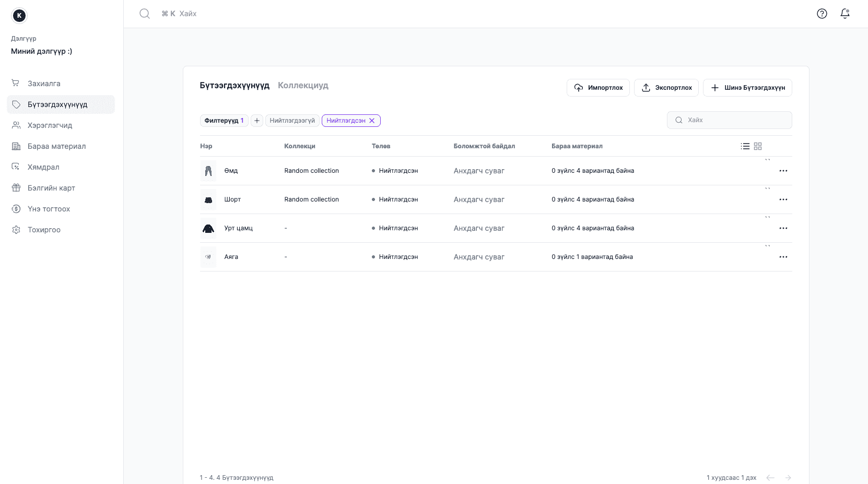Click '0 зүйлс 1 вариантад байна' text

point(592,257)
